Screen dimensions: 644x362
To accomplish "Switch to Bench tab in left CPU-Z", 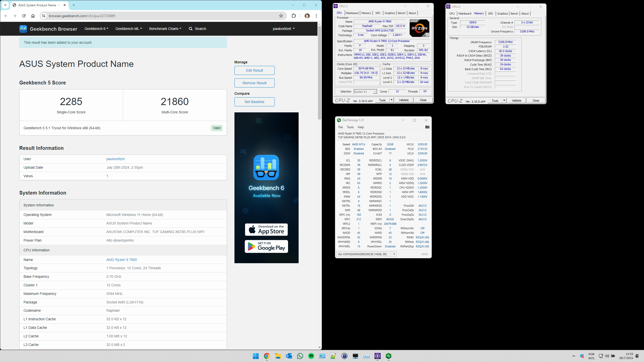I will (401, 13).
